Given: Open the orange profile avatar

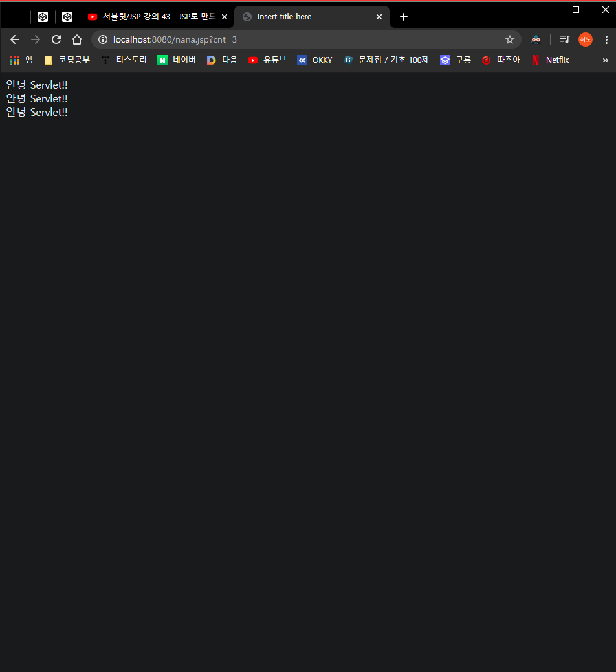Looking at the screenshot, I should pyautogui.click(x=586, y=40).
